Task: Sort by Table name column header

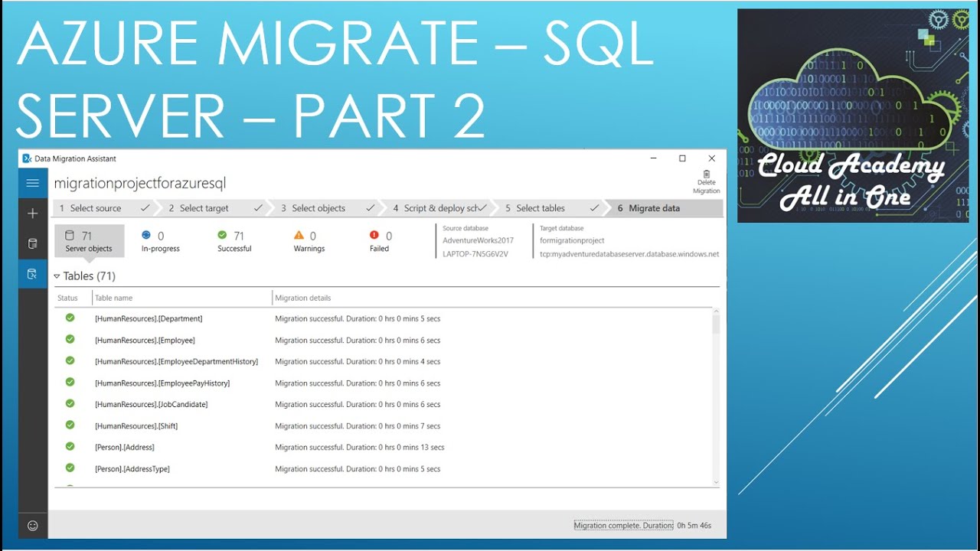Action: pyautogui.click(x=113, y=298)
